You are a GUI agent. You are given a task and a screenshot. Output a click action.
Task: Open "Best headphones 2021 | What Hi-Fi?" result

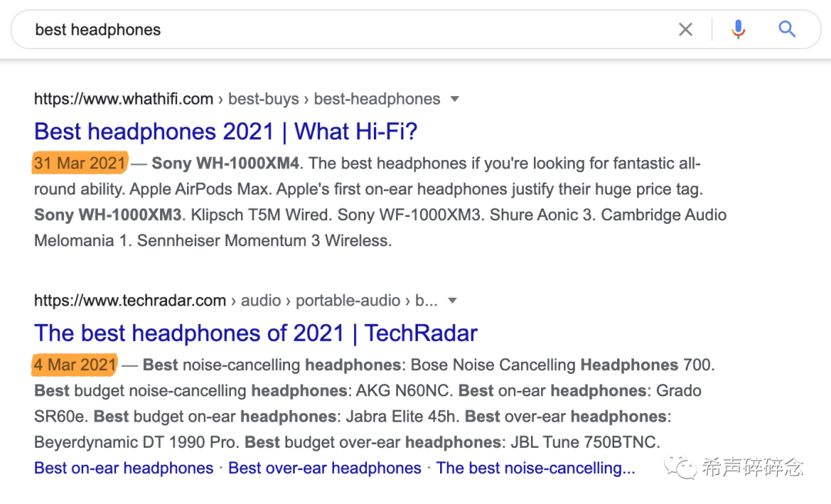click(x=225, y=132)
